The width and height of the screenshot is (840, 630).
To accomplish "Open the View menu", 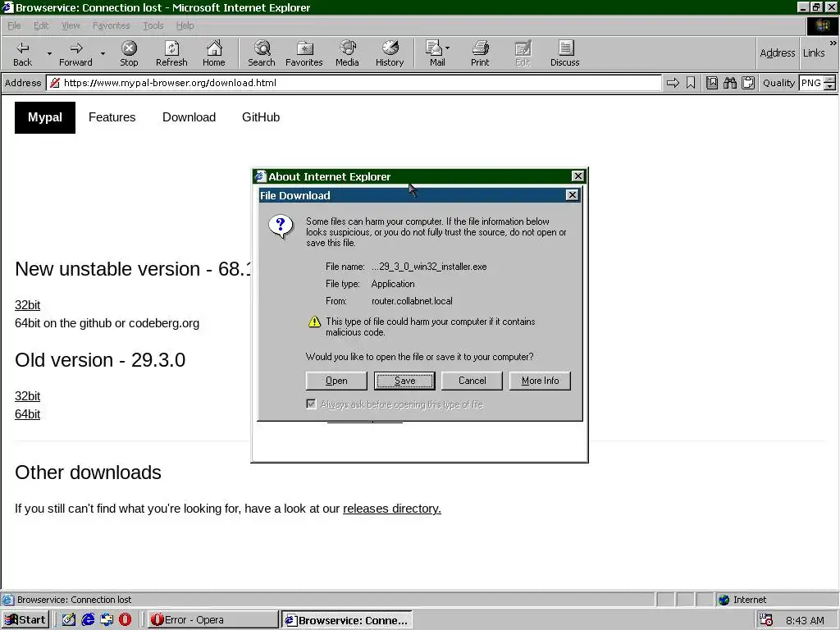I will (x=71, y=25).
